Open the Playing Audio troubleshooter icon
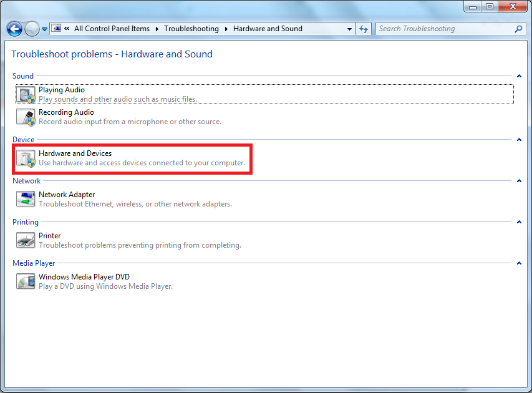 coord(26,94)
